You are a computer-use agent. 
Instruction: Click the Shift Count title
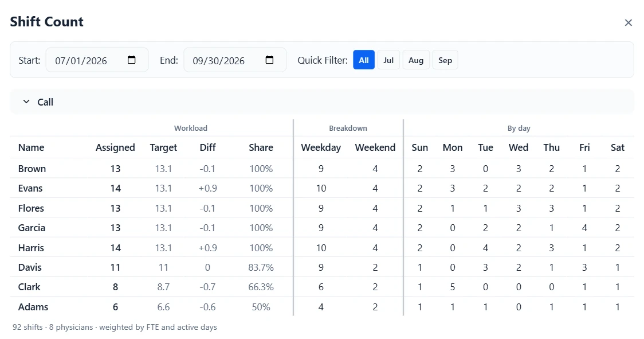click(x=47, y=21)
